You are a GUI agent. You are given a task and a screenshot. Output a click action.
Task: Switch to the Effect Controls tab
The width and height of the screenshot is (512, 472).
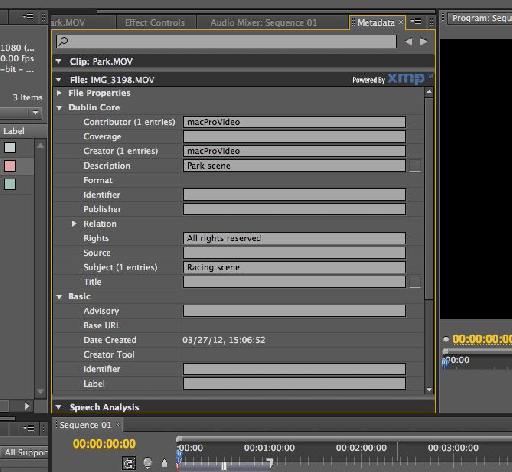155,23
